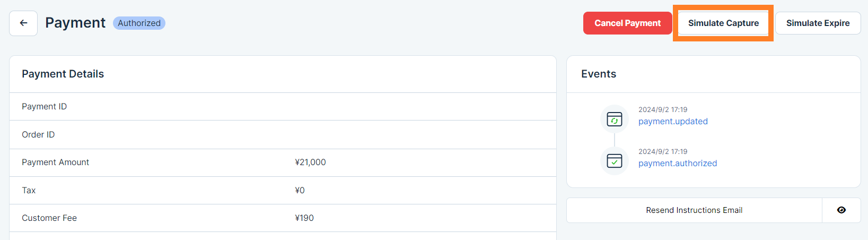Click the Events panel heading
The image size is (868, 240).
point(599,74)
